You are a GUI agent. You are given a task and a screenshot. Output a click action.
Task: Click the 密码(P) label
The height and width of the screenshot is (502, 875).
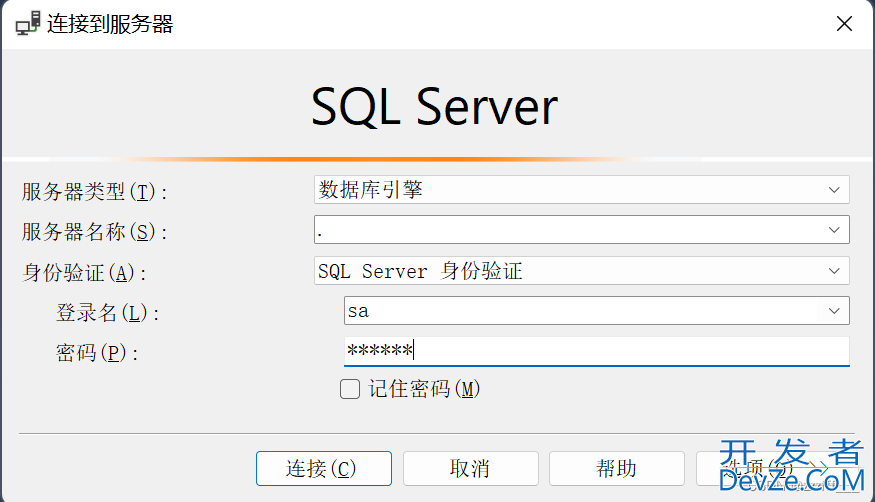tap(97, 353)
